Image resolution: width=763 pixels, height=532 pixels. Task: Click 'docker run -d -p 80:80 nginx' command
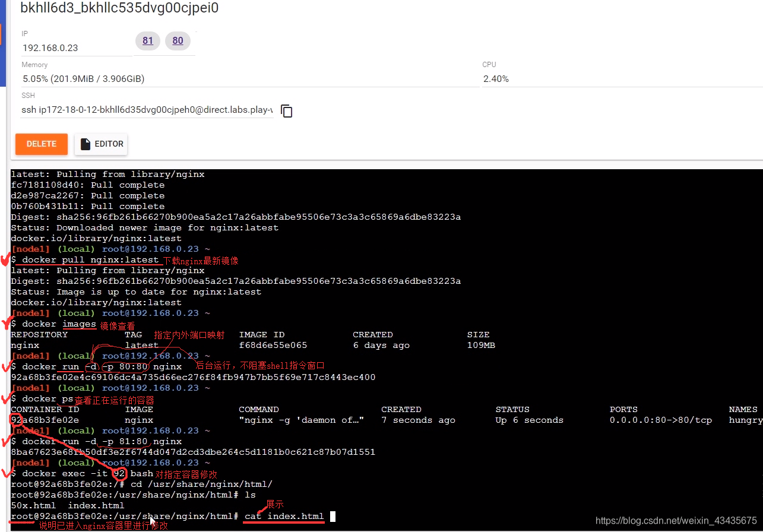click(102, 366)
